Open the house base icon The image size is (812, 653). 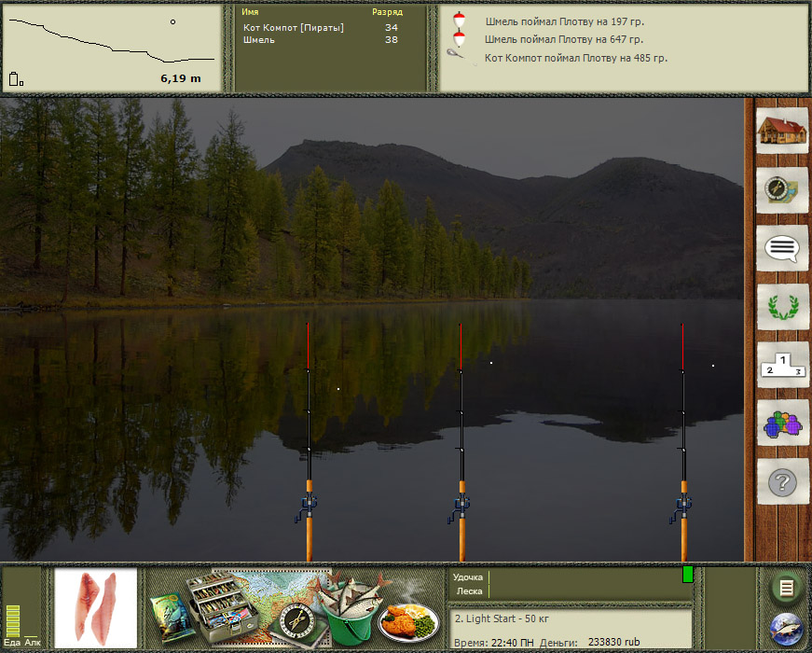[781, 132]
